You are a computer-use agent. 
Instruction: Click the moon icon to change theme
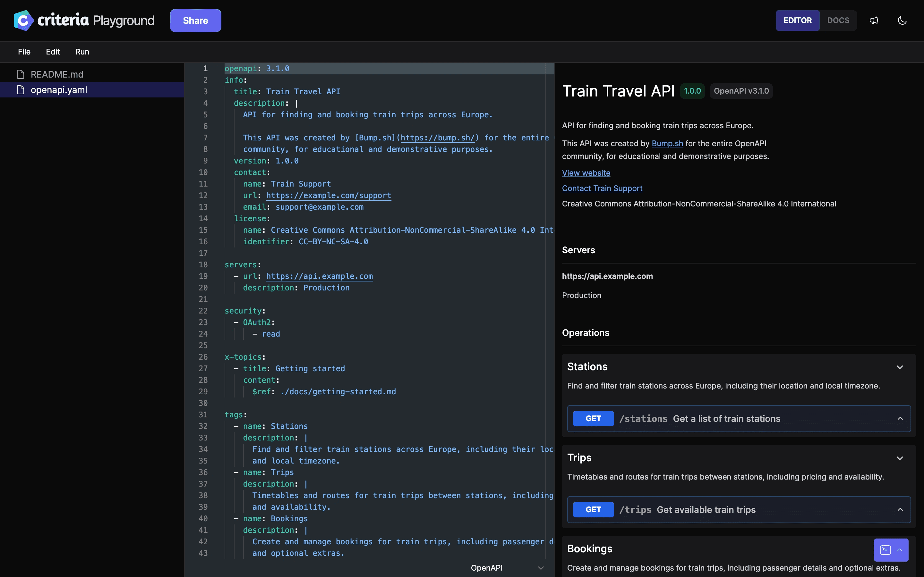tap(902, 20)
